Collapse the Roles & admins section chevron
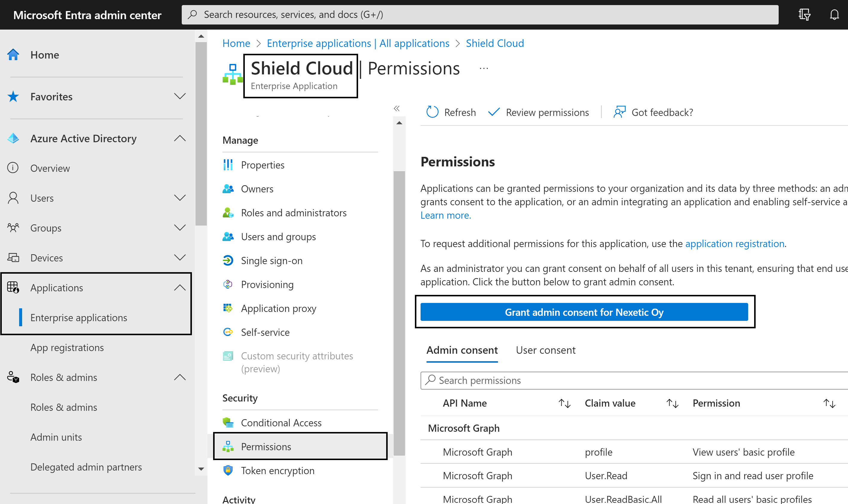The image size is (848, 504). coord(180,377)
